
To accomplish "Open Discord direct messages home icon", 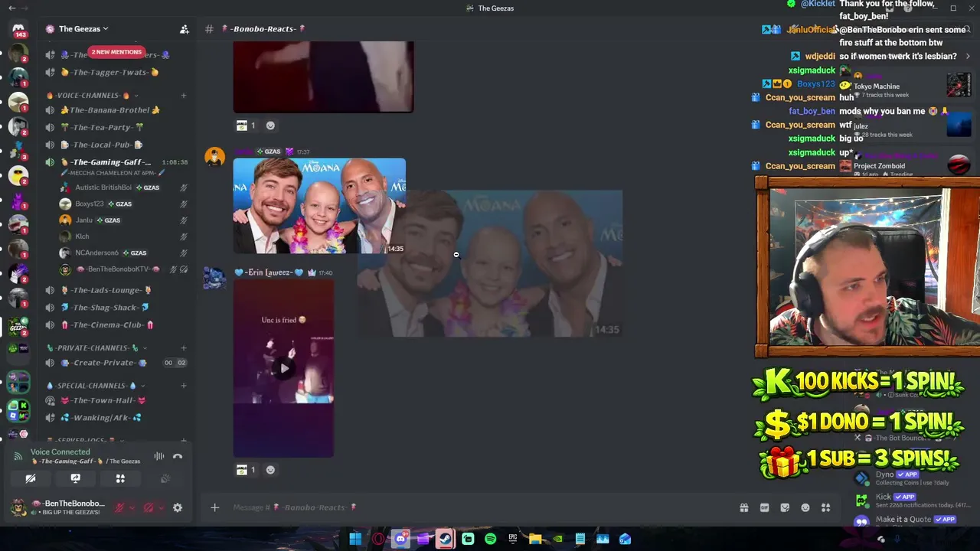I will point(18,29).
